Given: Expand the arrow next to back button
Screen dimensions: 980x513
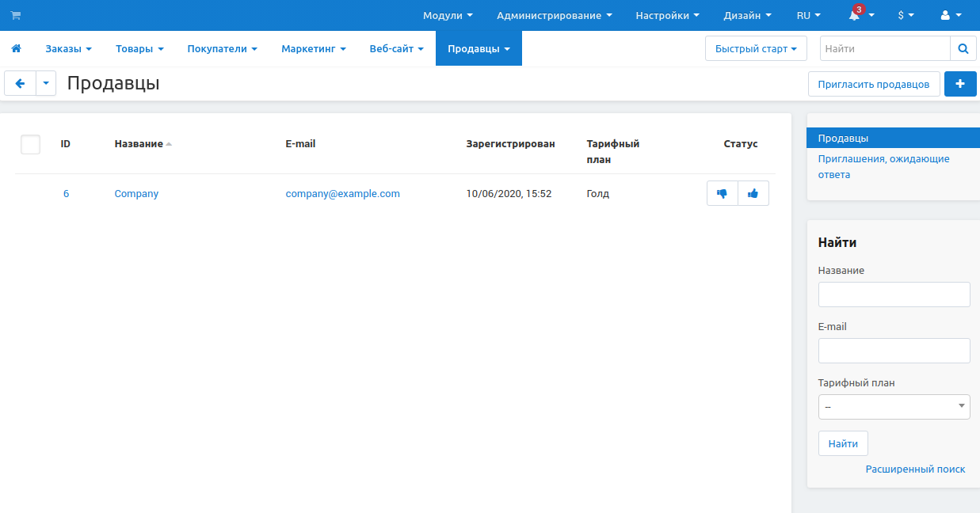Looking at the screenshot, I should coord(46,83).
